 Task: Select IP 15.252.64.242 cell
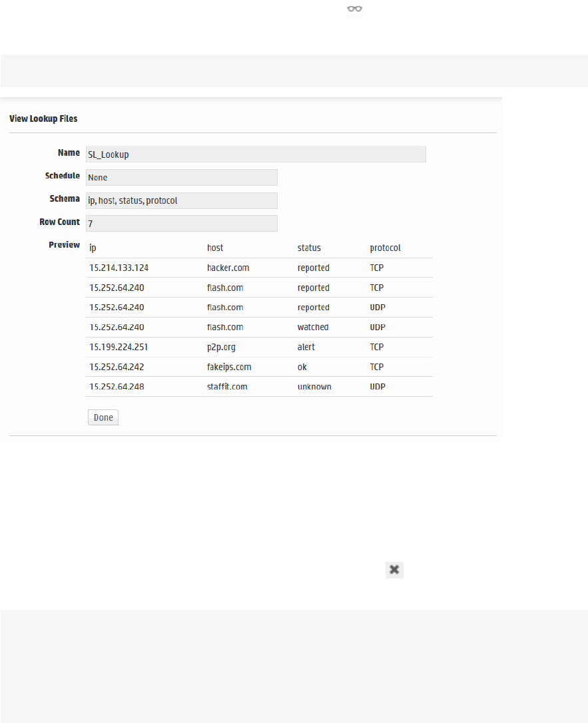(117, 367)
